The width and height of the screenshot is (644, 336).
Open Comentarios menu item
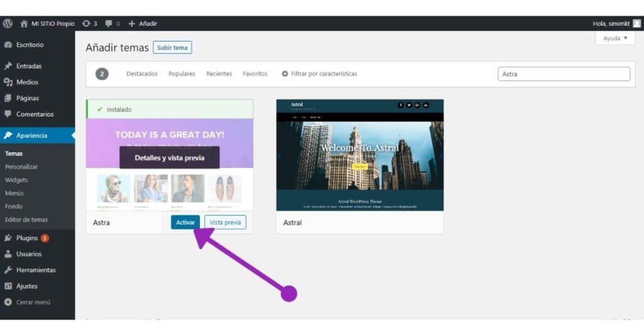tap(35, 114)
